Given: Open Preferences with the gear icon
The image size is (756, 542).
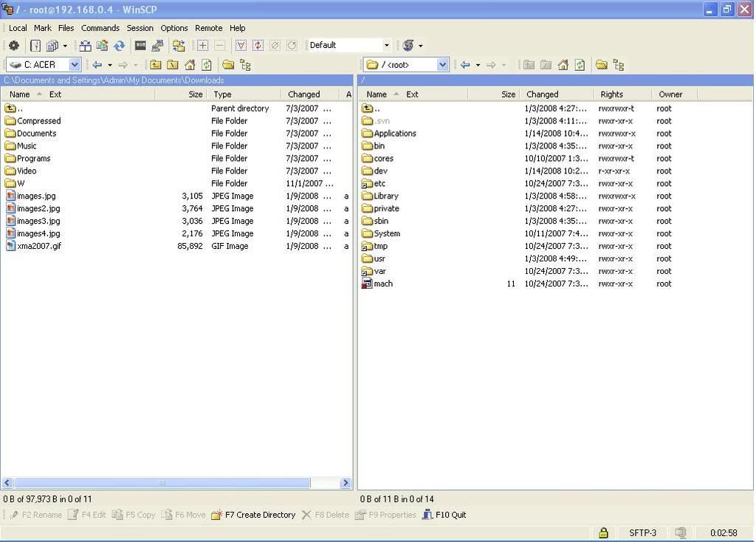Looking at the screenshot, I should pyautogui.click(x=14, y=45).
